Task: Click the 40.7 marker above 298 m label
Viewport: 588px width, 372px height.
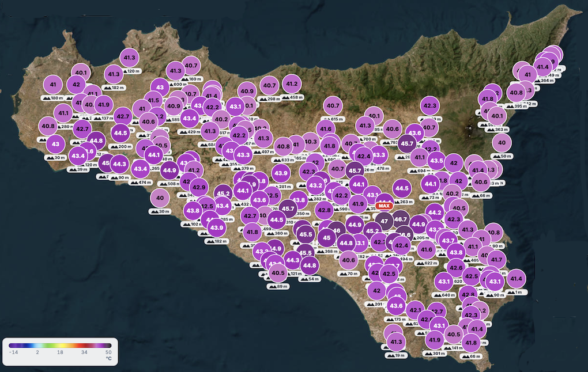Action: (x=269, y=85)
